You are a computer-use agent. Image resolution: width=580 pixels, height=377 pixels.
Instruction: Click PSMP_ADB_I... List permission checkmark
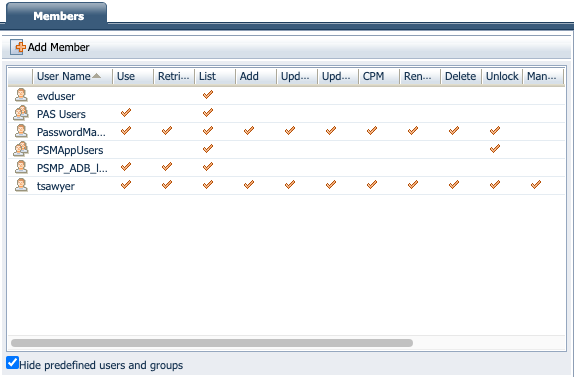[208, 166]
